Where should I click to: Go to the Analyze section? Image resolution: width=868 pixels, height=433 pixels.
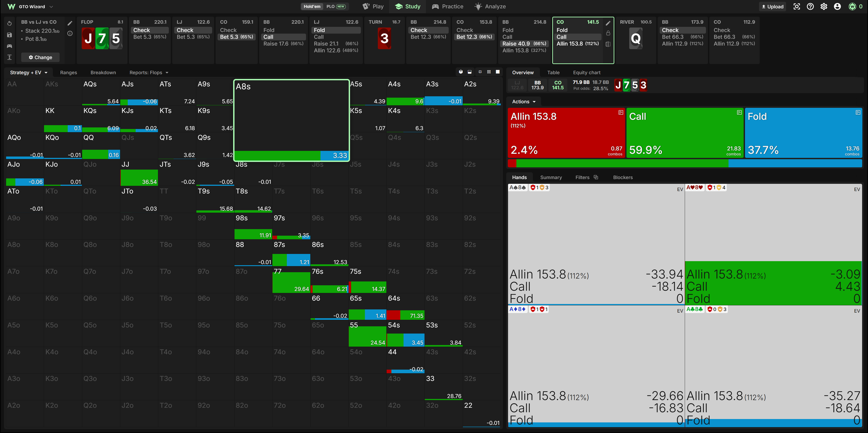pos(490,6)
